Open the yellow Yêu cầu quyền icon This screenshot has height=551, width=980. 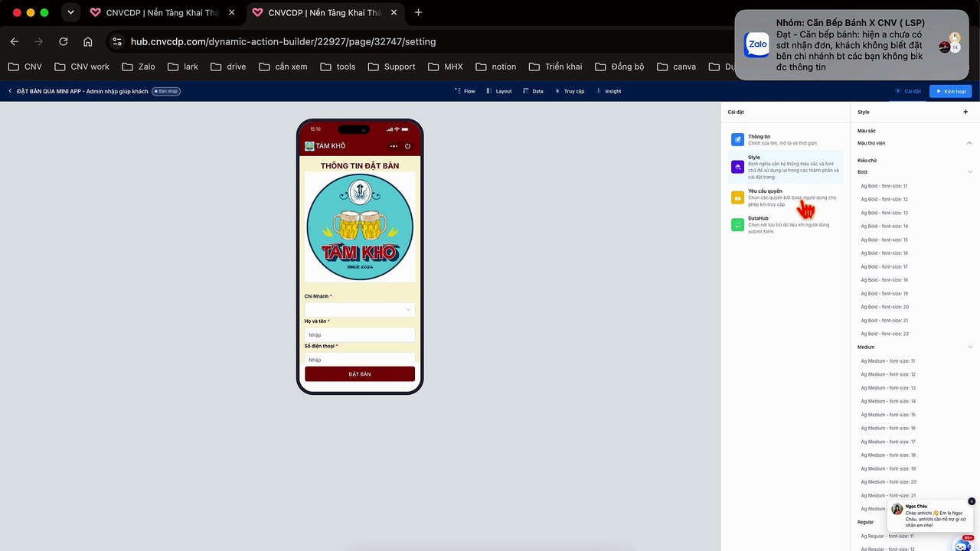click(737, 197)
